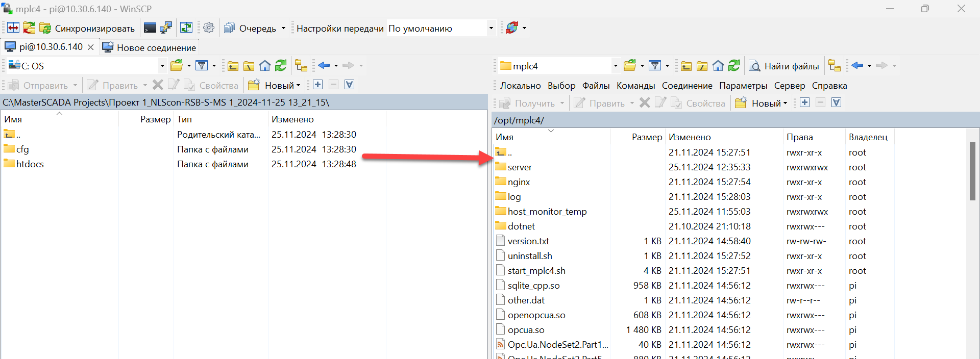Open the Соединение menu
Image resolution: width=980 pixels, height=359 pixels.
tap(687, 86)
